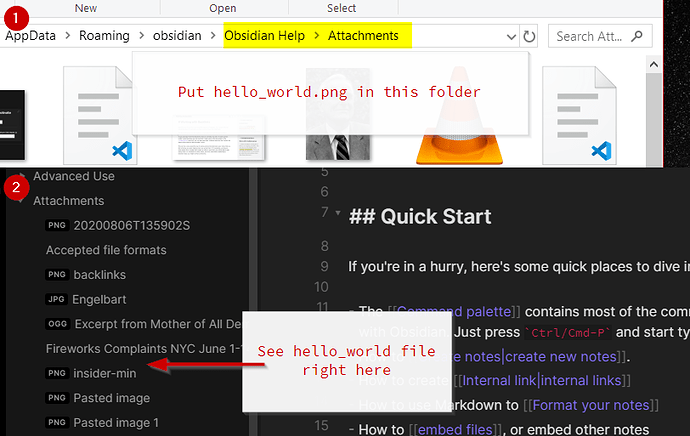
Task: Follow the embed files link
Action: [x=455, y=429]
